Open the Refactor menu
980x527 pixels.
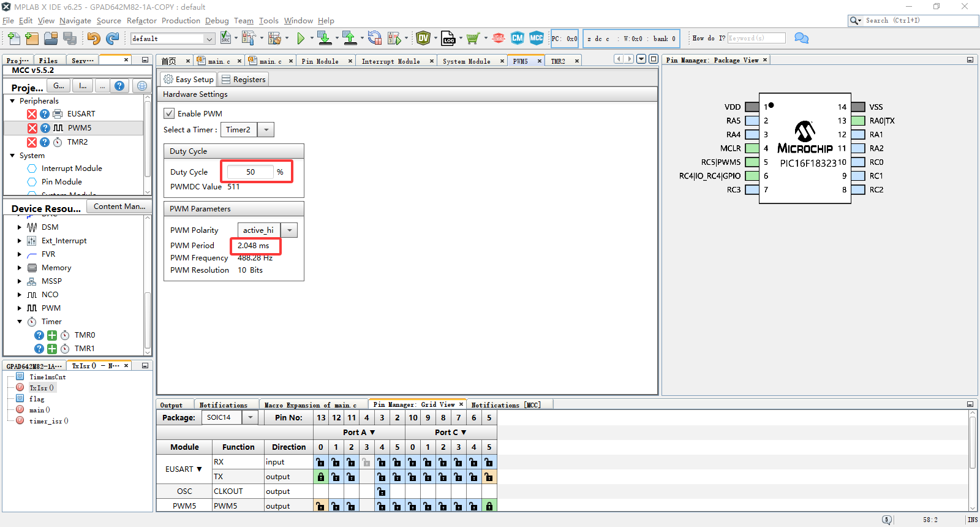[x=141, y=20]
